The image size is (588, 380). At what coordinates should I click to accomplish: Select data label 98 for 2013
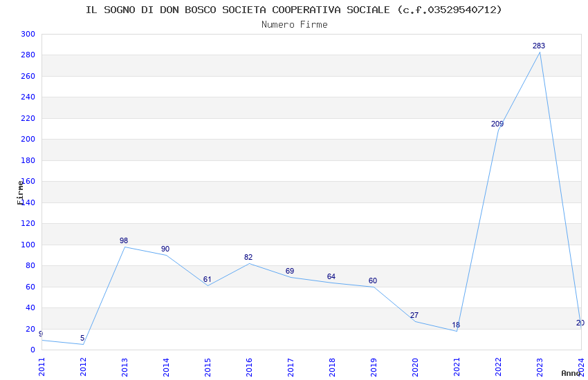pos(124,240)
